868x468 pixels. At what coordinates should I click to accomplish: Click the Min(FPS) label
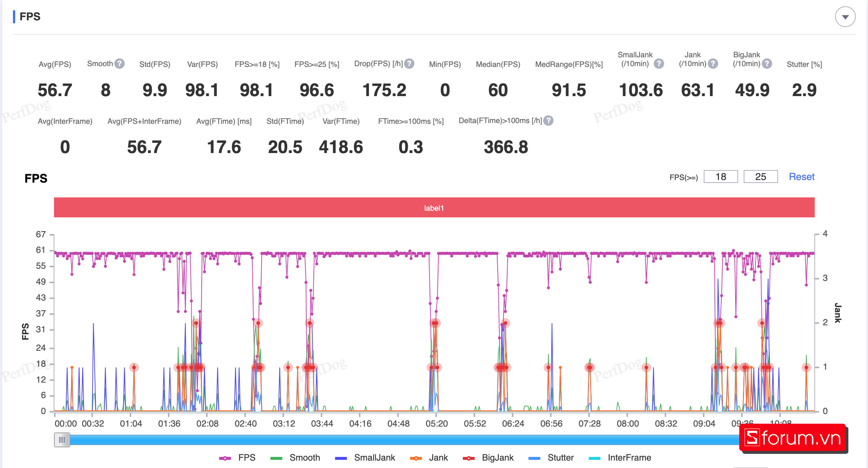445,64
